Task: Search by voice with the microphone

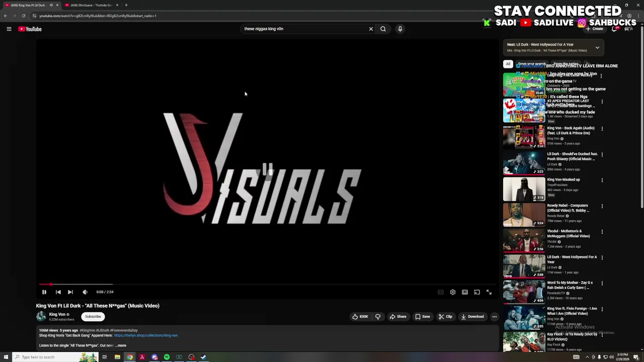Action: click(400, 29)
